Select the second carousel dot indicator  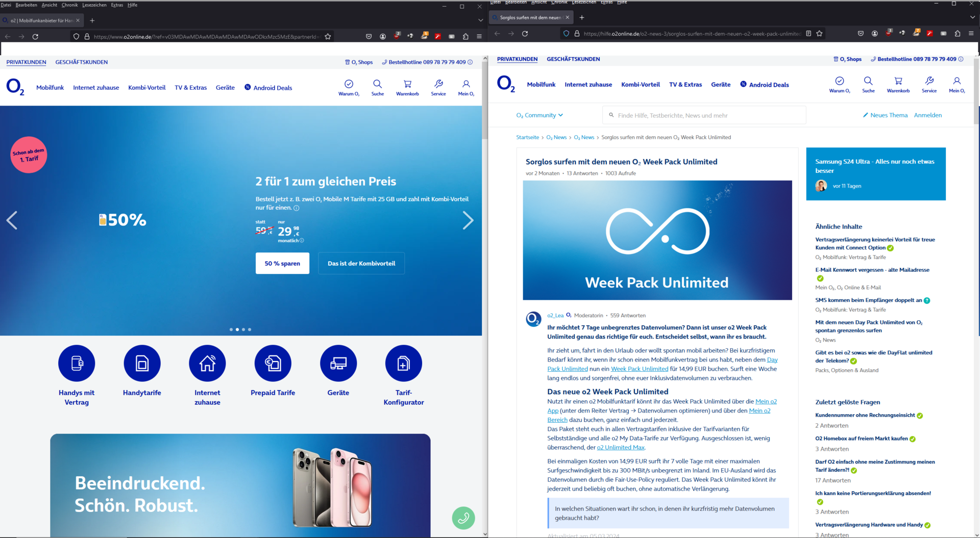[x=237, y=329]
